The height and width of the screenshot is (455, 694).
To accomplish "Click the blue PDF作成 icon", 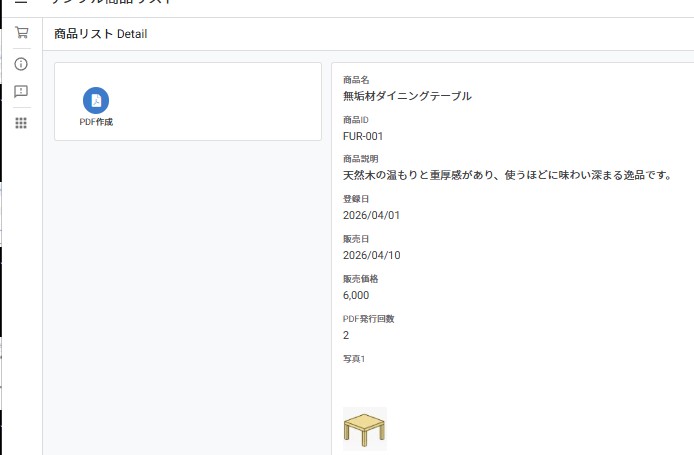I will (x=96, y=100).
